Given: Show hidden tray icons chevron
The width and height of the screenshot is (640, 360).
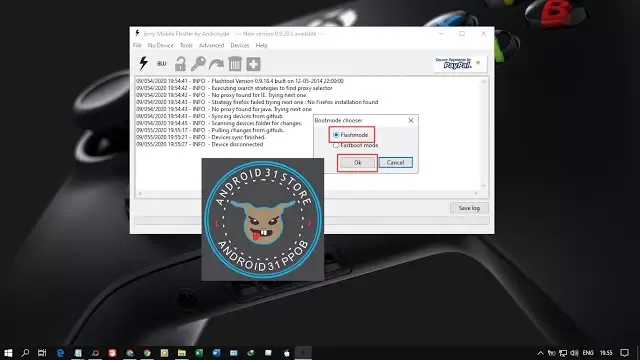Looking at the screenshot, I should [x=540, y=353].
